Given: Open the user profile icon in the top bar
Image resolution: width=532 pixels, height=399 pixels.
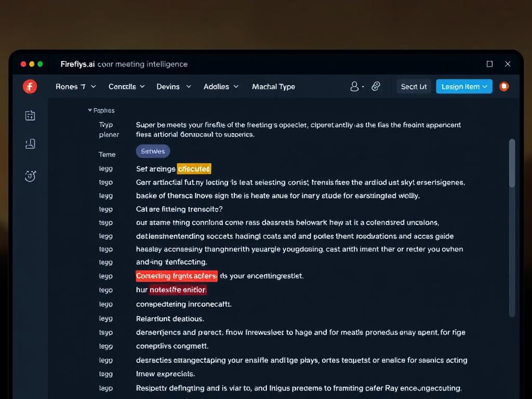Looking at the screenshot, I should 355,87.
